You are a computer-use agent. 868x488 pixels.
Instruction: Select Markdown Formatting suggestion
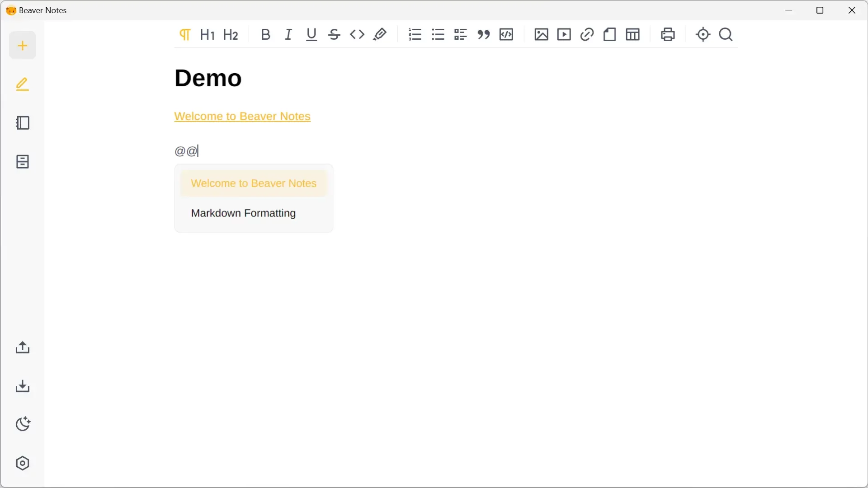254,213
